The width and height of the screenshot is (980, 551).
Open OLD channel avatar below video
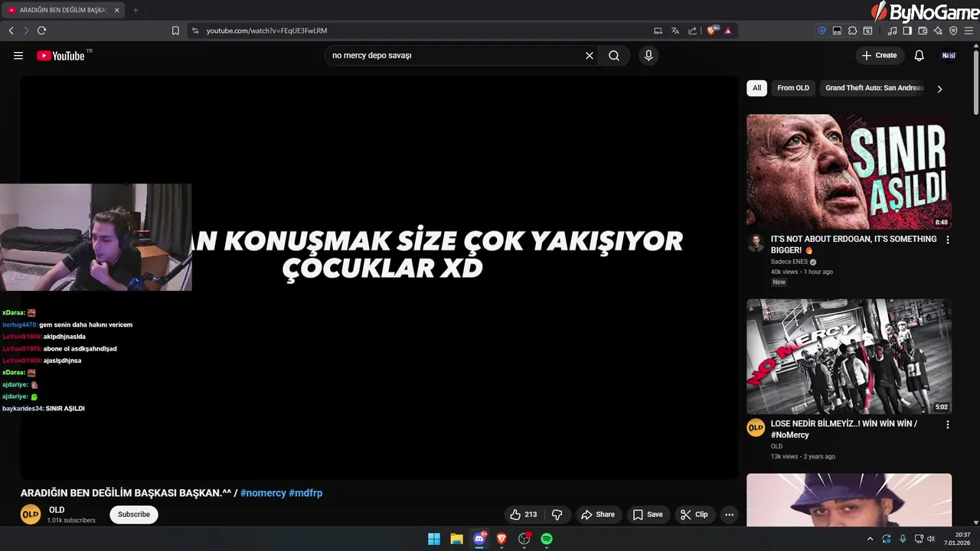(x=31, y=514)
